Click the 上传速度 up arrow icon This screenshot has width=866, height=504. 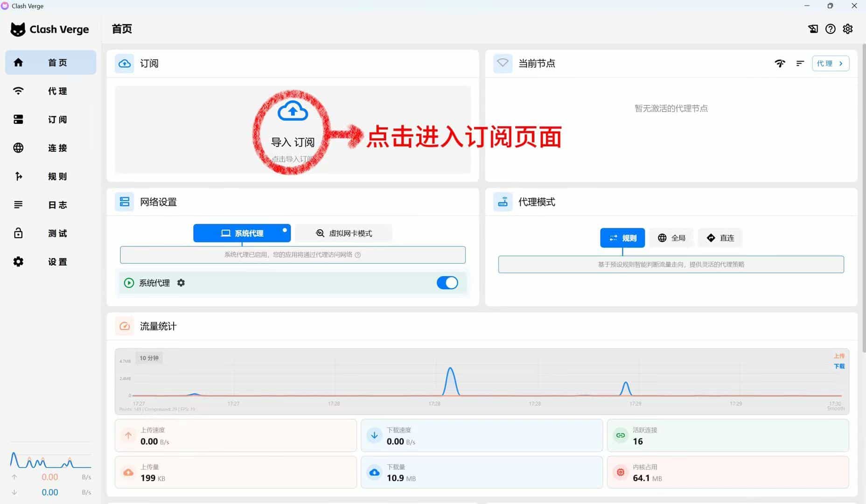pyautogui.click(x=128, y=435)
